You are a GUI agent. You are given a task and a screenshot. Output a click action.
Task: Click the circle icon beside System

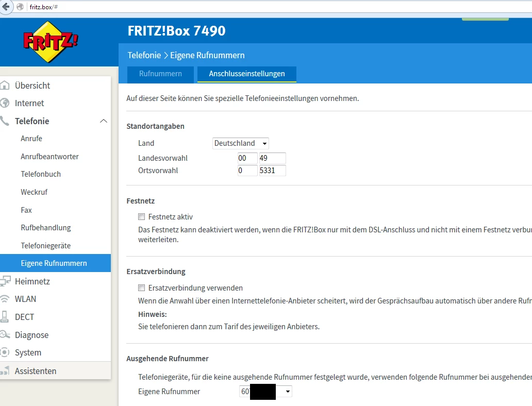pyautogui.click(x=5, y=352)
